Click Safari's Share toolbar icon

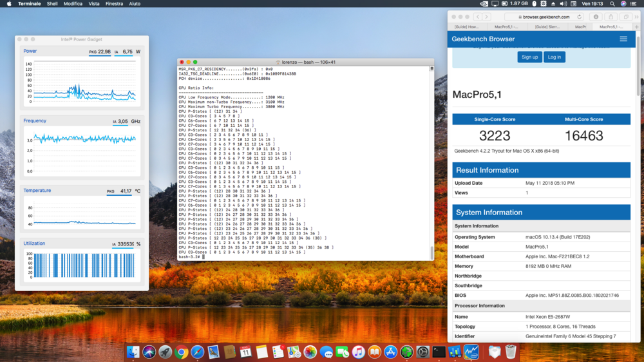pos(611,17)
